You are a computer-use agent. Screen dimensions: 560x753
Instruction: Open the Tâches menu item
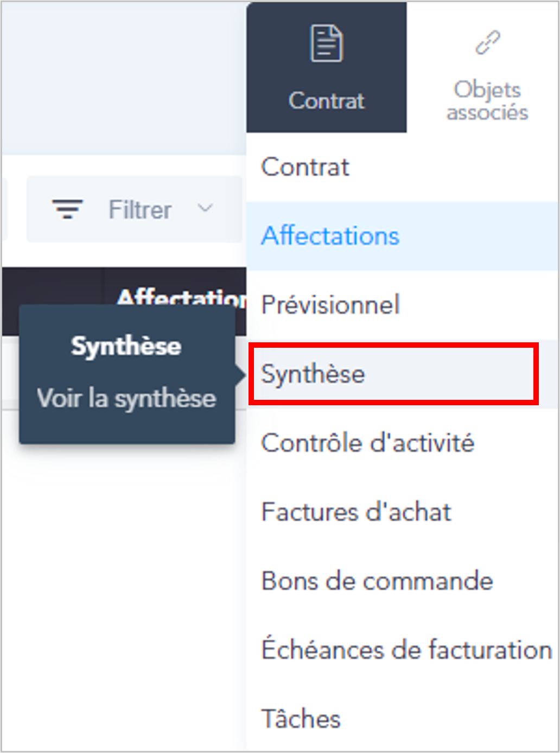(x=402, y=719)
